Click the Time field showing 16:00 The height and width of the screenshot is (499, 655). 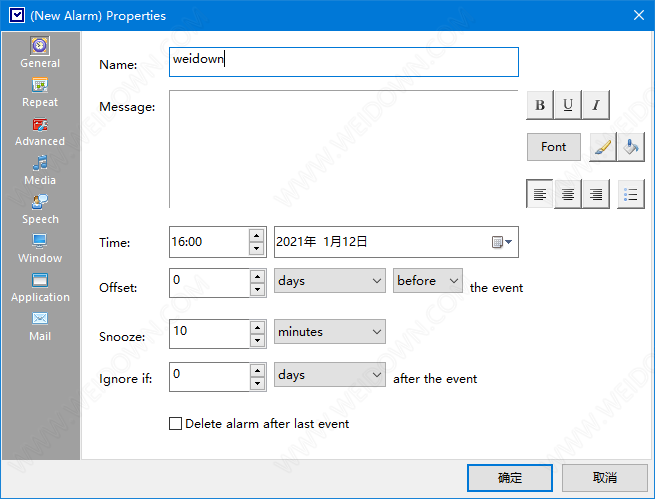tap(209, 242)
